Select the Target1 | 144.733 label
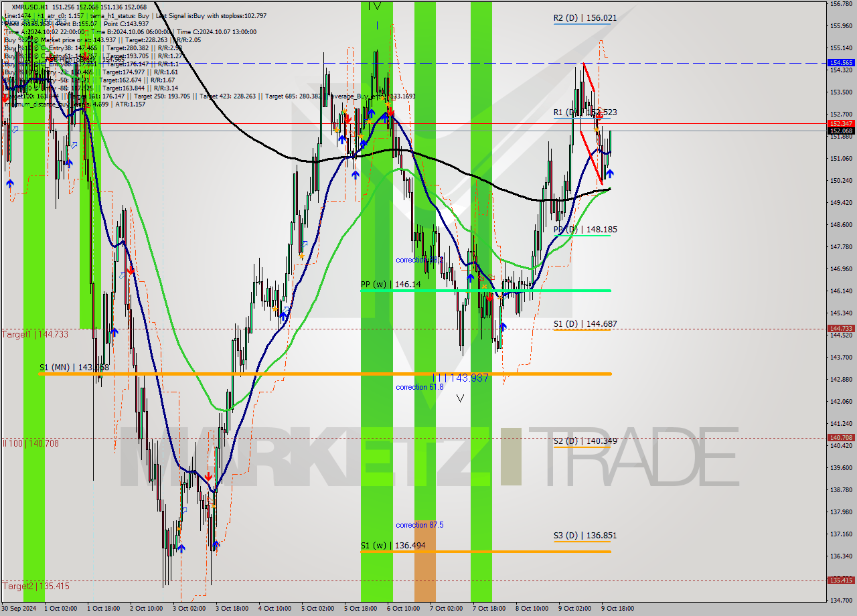The image size is (857, 616). [x=35, y=334]
